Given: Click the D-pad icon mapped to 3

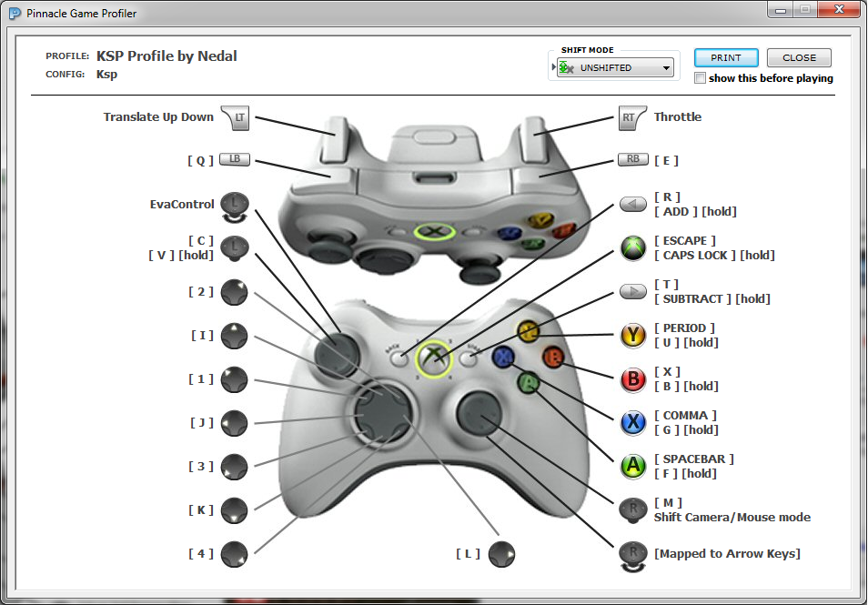Looking at the screenshot, I should click(235, 468).
